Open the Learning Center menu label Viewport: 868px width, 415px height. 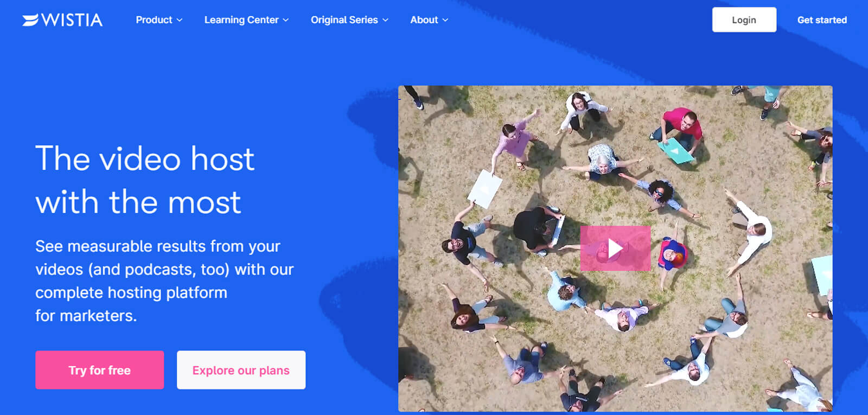(x=241, y=20)
